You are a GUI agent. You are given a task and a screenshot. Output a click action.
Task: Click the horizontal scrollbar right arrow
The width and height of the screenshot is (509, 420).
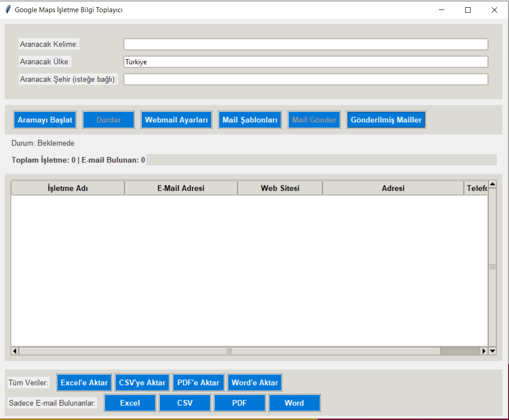[x=484, y=351]
